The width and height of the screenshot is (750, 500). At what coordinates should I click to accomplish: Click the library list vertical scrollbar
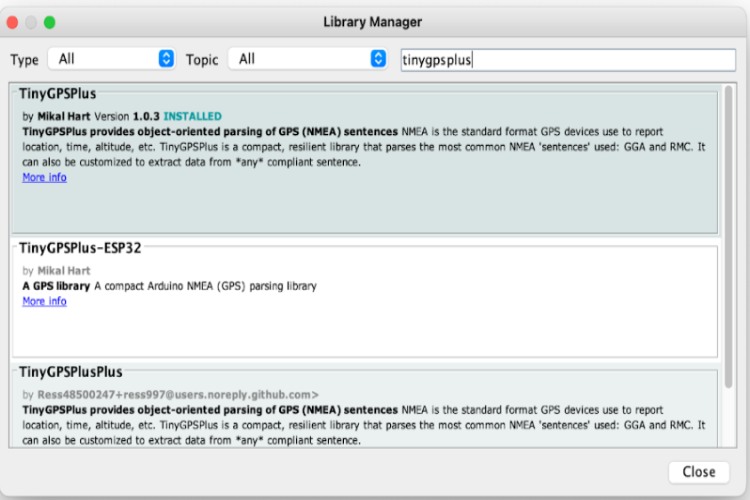(x=728, y=237)
